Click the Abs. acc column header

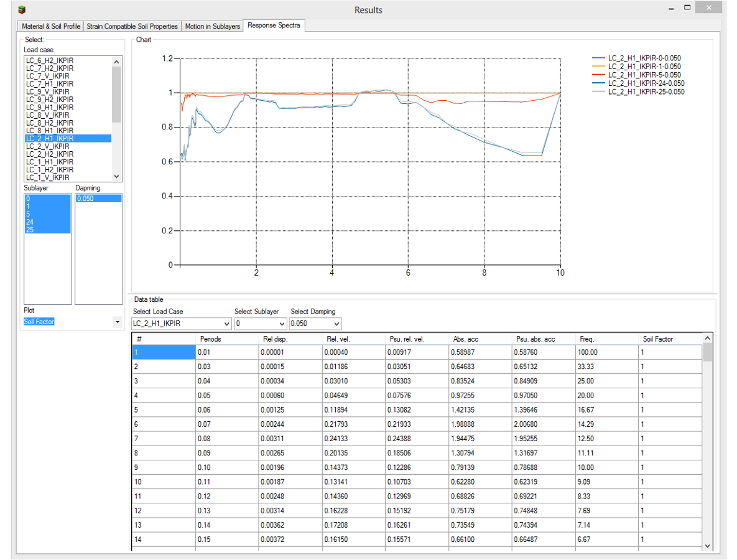tap(464, 339)
